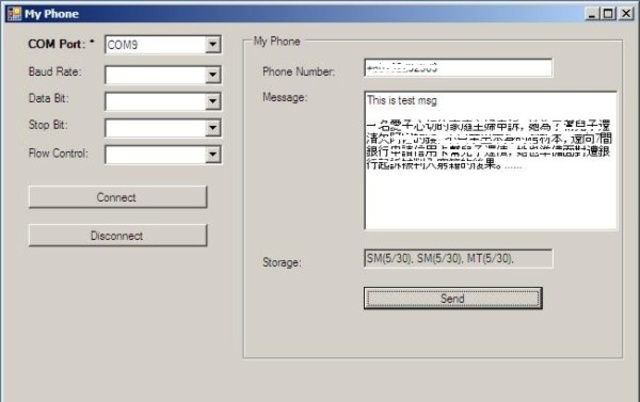
Task: Click the My Phone application icon in title bar
Action: click(x=14, y=13)
